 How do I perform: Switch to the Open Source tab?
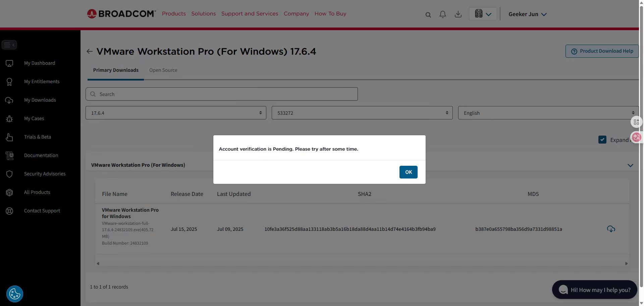tap(163, 70)
